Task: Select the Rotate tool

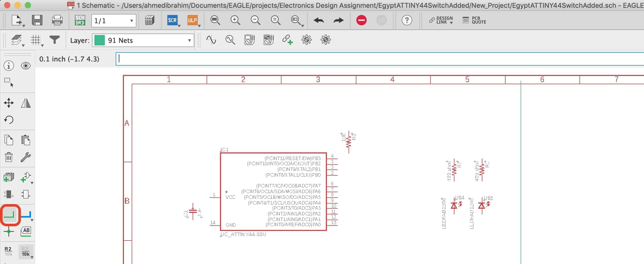Action: click(9, 120)
